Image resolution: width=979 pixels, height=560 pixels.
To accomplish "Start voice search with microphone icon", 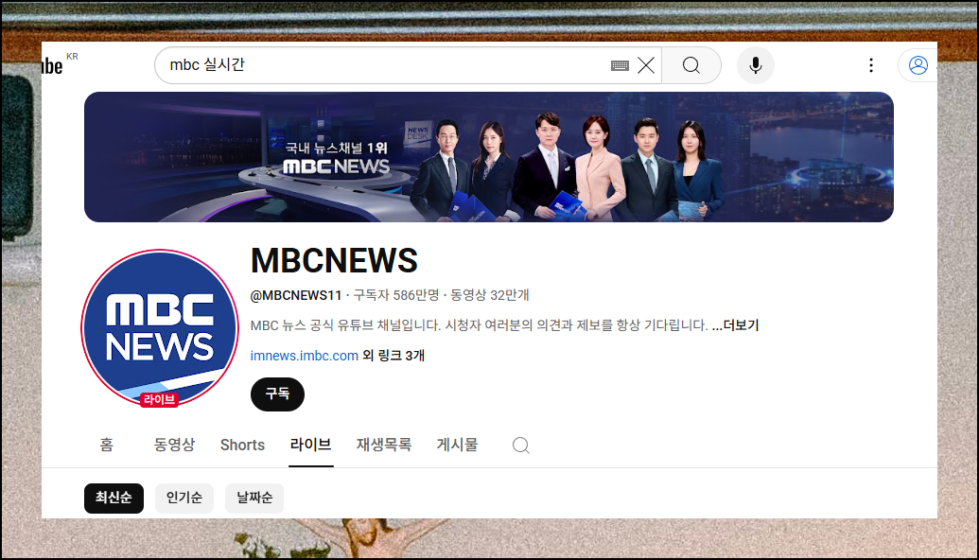I will [x=756, y=65].
